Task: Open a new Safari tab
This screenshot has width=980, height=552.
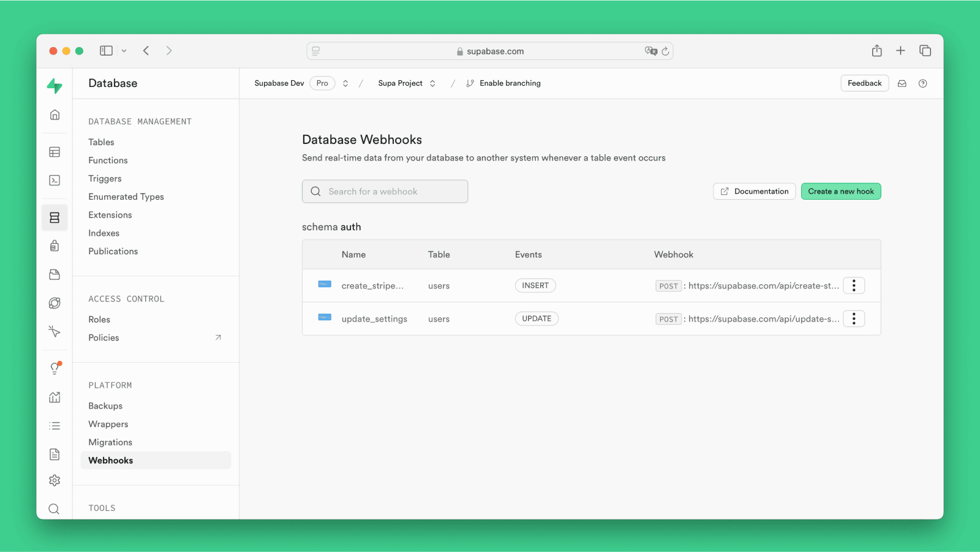Action: tap(900, 51)
